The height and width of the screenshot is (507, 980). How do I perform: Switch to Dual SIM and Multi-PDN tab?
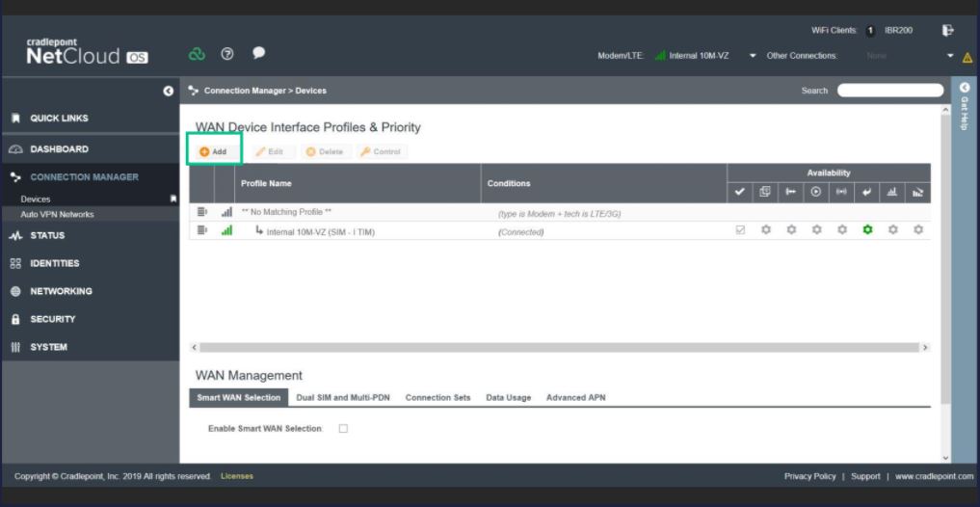[343, 397]
